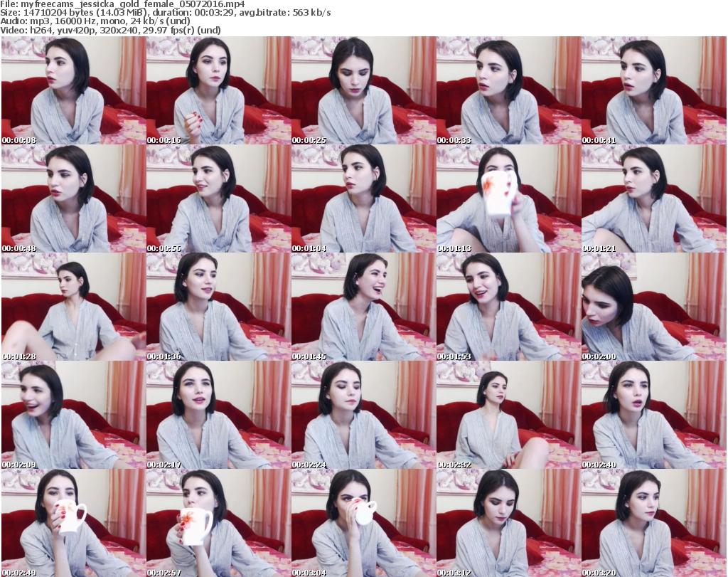Select the thumbnail frame stamped 00:02:40
Screen dimensions: 728x577
(654, 415)
